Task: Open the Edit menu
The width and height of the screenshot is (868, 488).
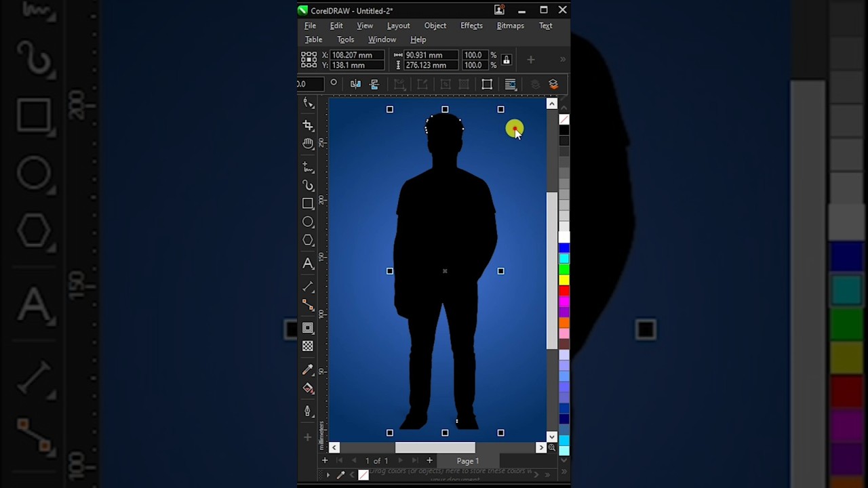Action: pyautogui.click(x=336, y=26)
